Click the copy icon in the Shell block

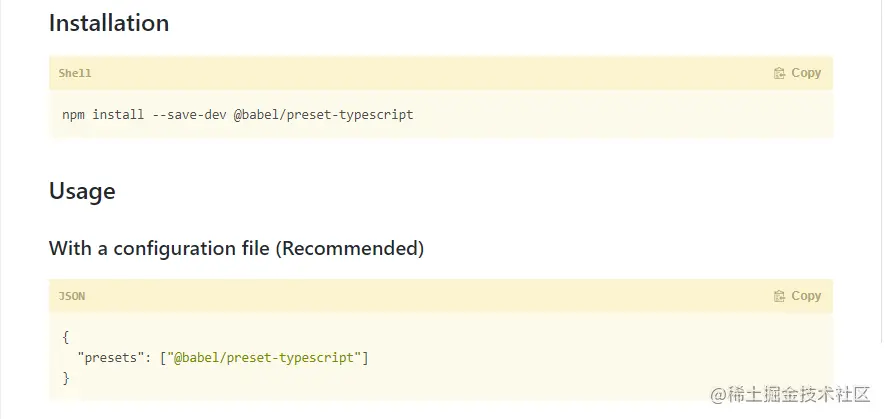coord(780,73)
